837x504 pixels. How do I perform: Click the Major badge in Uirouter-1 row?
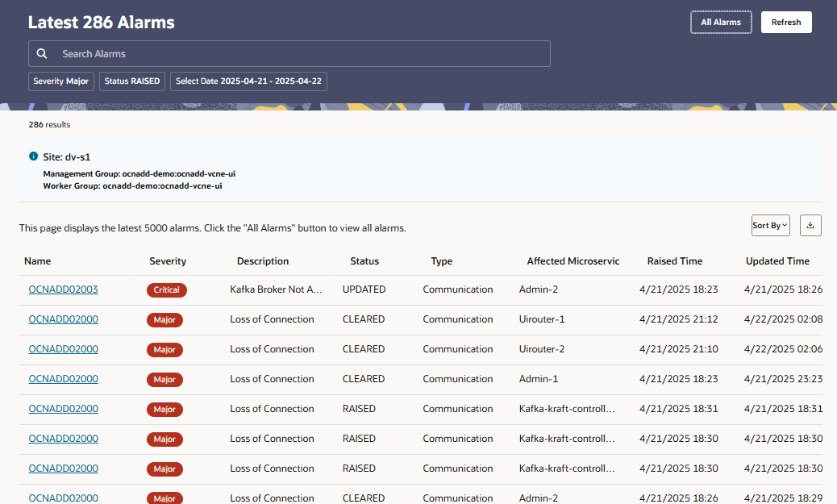[164, 320]
